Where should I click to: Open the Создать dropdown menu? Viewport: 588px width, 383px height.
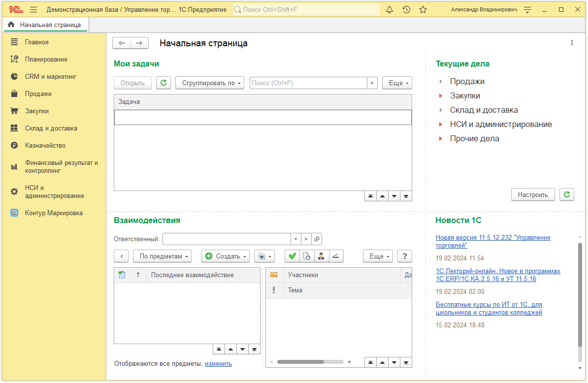click(x=226, y=256)
